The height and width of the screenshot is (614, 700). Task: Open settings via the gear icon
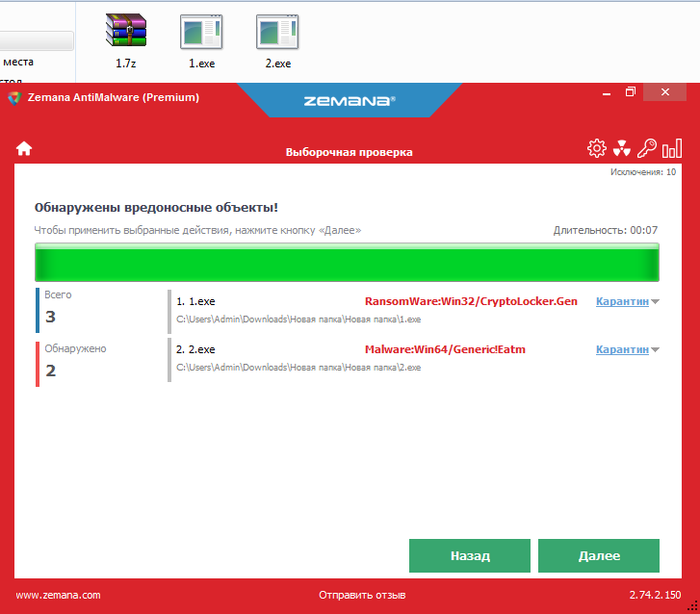point(596,148)
